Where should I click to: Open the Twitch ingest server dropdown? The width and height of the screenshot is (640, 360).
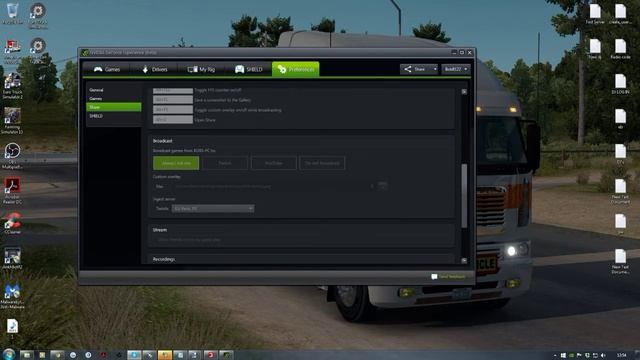213,209
